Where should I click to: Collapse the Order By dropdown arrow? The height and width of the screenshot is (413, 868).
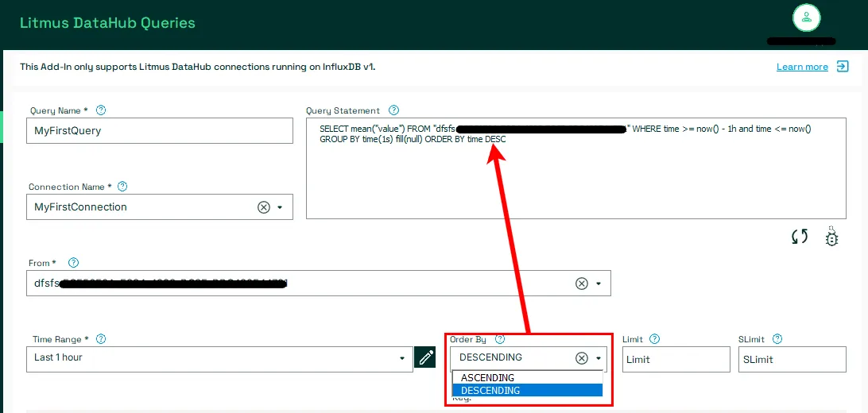click(x=599, y=358)
